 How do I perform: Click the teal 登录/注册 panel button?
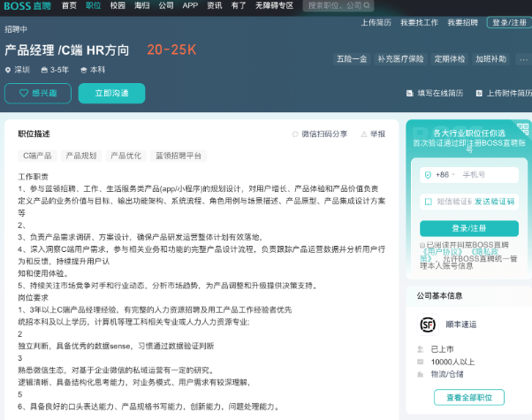tap(469, 228)
